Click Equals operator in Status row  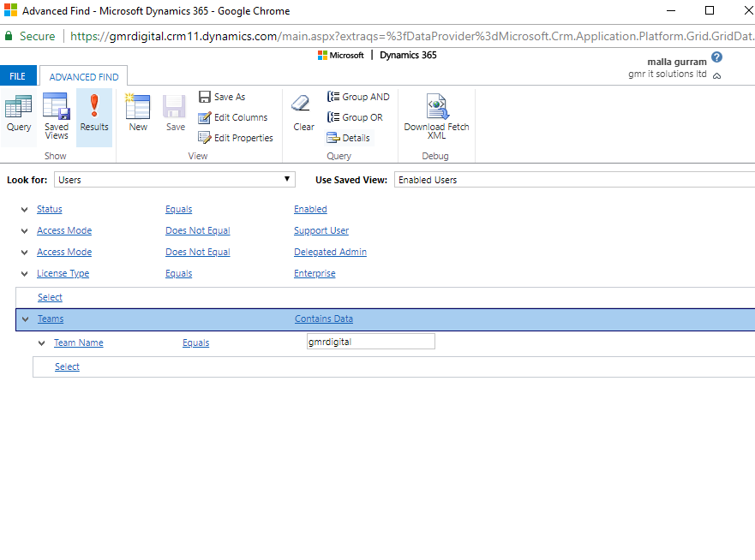(x=178, y=209)
